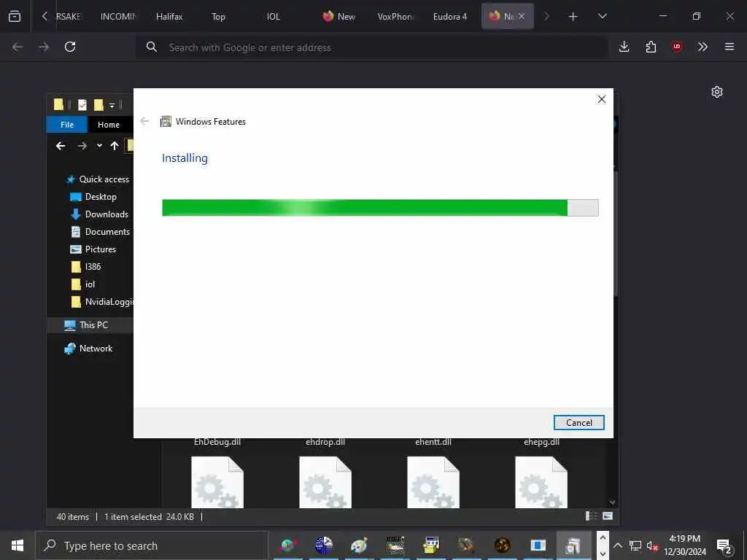Switch to the Eudora 4 tab
The width and height of the screenshot is (747, 560).
(449, 17)
